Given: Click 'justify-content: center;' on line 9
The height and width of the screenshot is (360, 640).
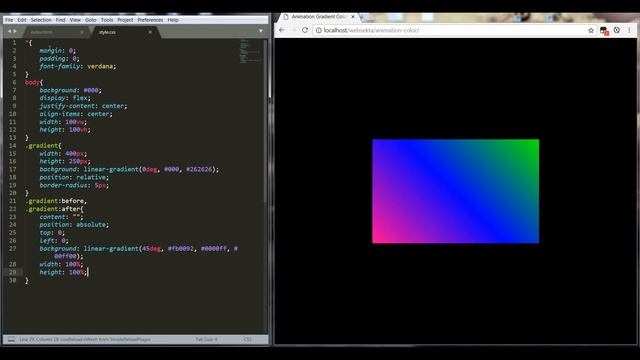Looking at the screenshot, I should [83, 106].
